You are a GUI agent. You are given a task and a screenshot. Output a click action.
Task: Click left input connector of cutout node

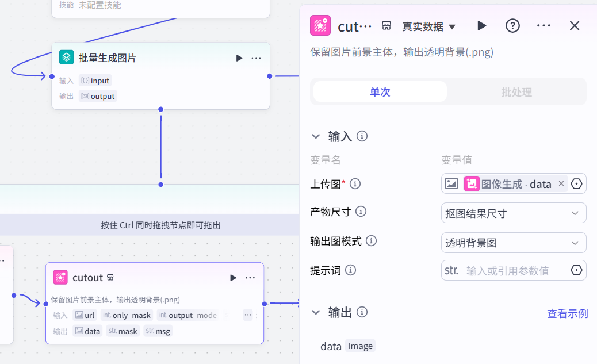(45, 304)
